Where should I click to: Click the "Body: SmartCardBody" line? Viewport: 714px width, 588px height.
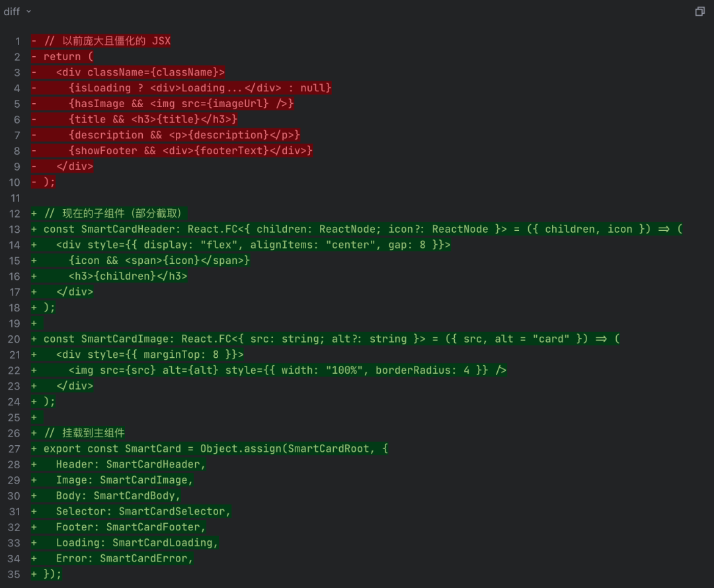pos(118,495)
